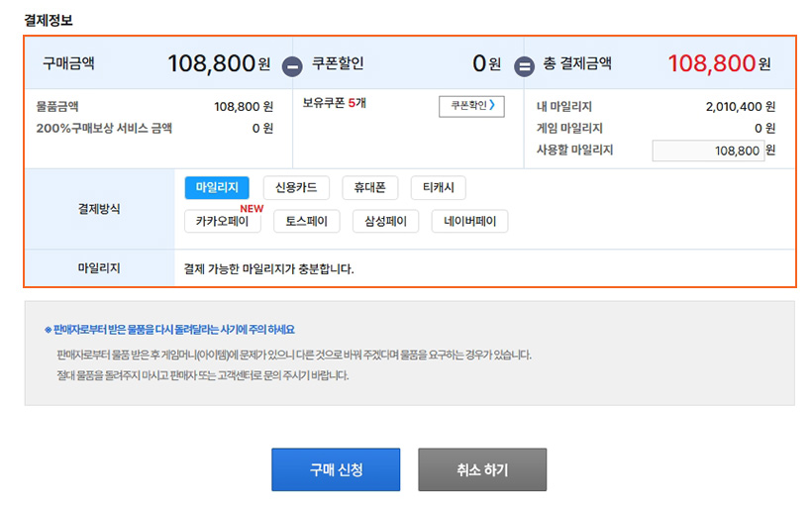
Task: Select 티캐시 payment option
Action: [438, 188]
